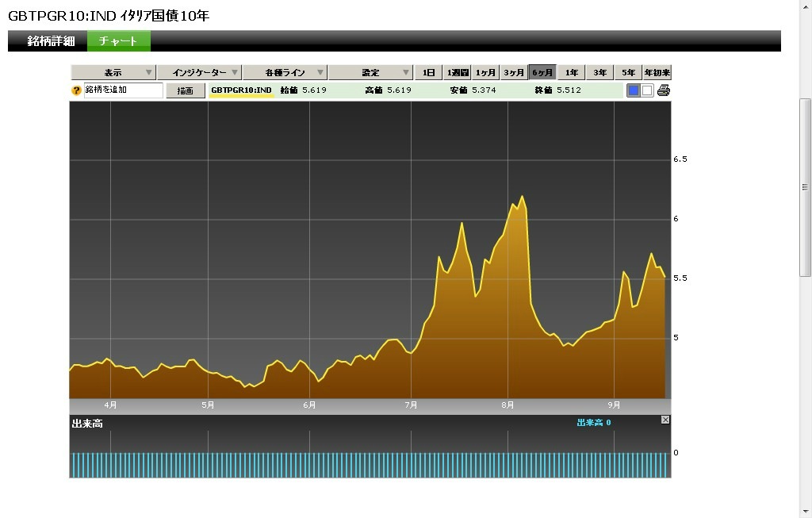Set chart range to 1日
812x518 pixels.
tap(428, 73)
